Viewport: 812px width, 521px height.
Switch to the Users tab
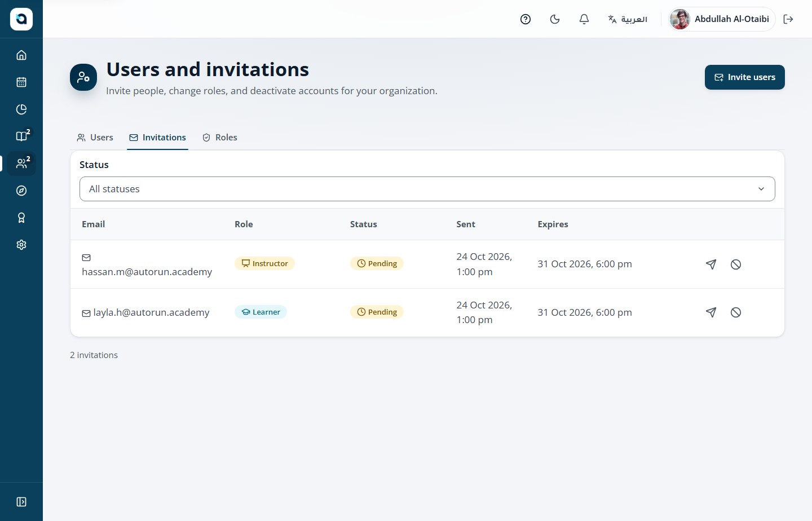pyautogui.click(x=95, y=138)
